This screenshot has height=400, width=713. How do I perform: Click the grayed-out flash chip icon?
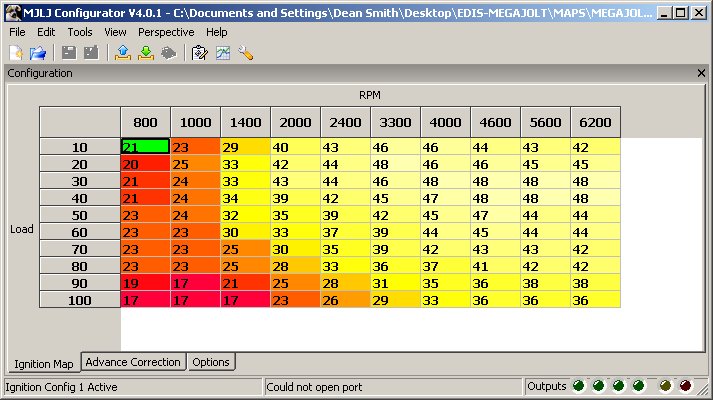pyautogui.click(x=168, y=53)
